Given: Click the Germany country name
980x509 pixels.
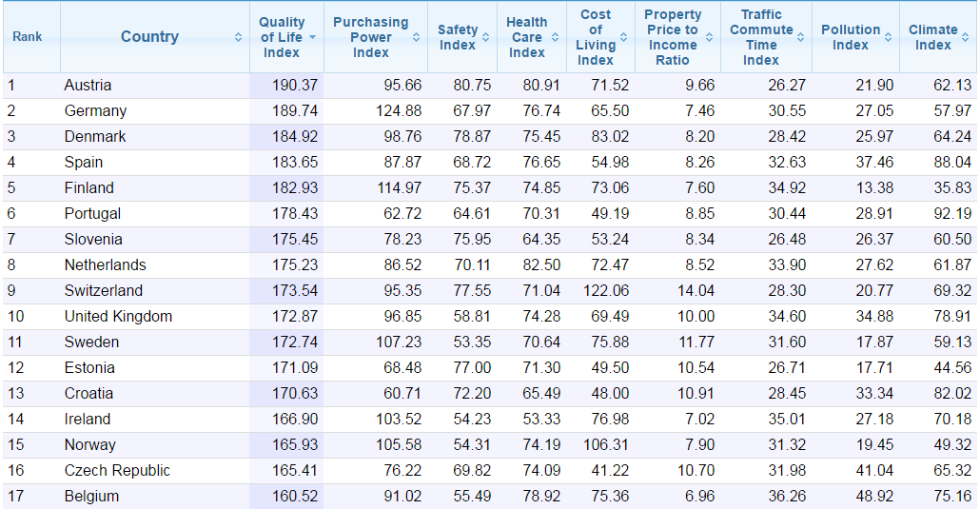Looking at the screenshot, I should [95, 111].
